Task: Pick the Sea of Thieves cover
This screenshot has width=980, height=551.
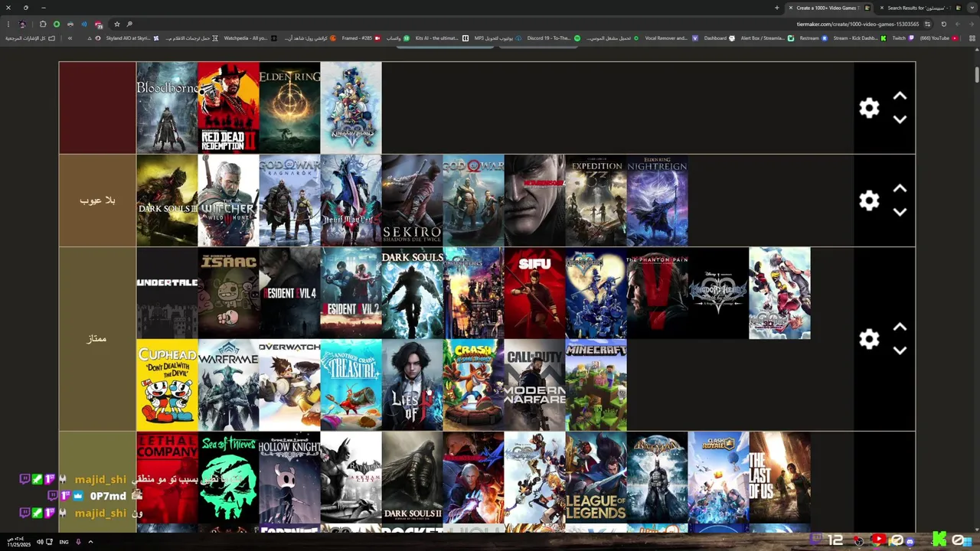Action: click(228, 478)
